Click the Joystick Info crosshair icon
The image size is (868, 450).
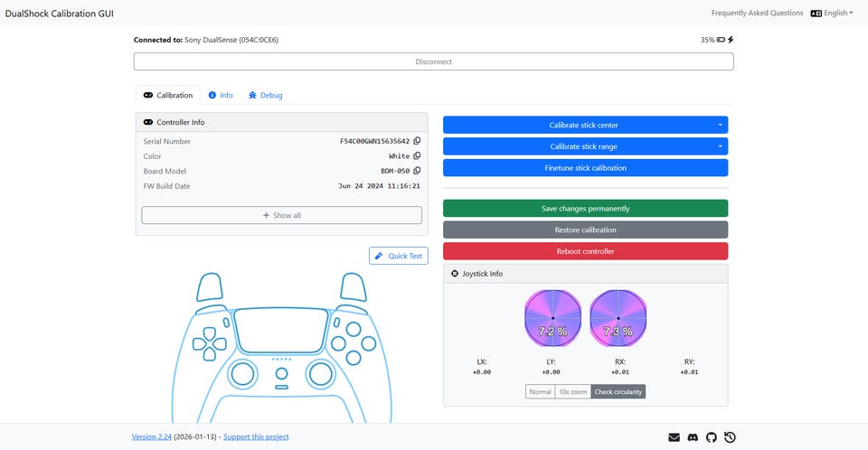[455, 274]
